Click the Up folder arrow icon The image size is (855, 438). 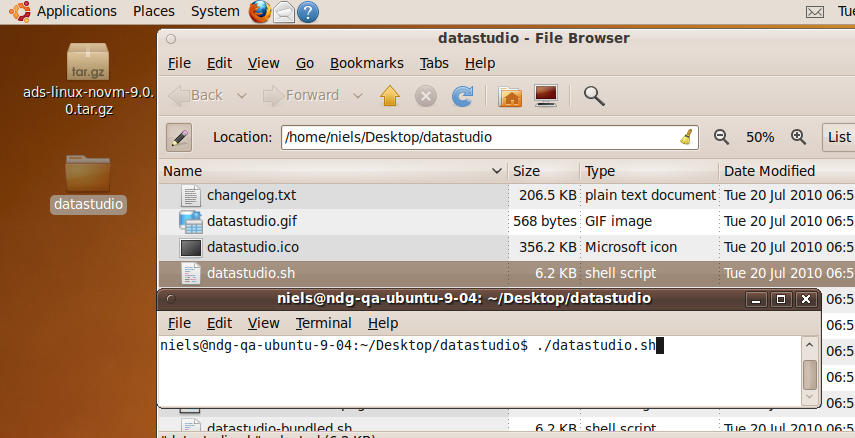coord(390,96)
